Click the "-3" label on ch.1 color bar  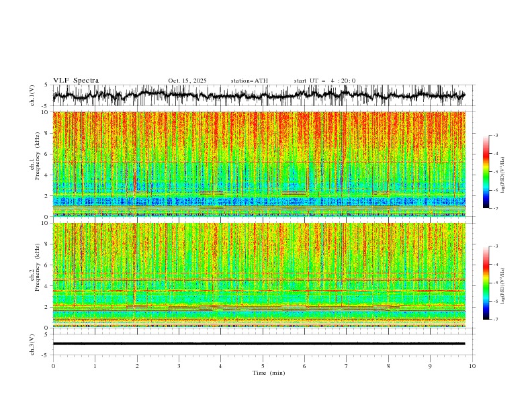click(495, 135)
